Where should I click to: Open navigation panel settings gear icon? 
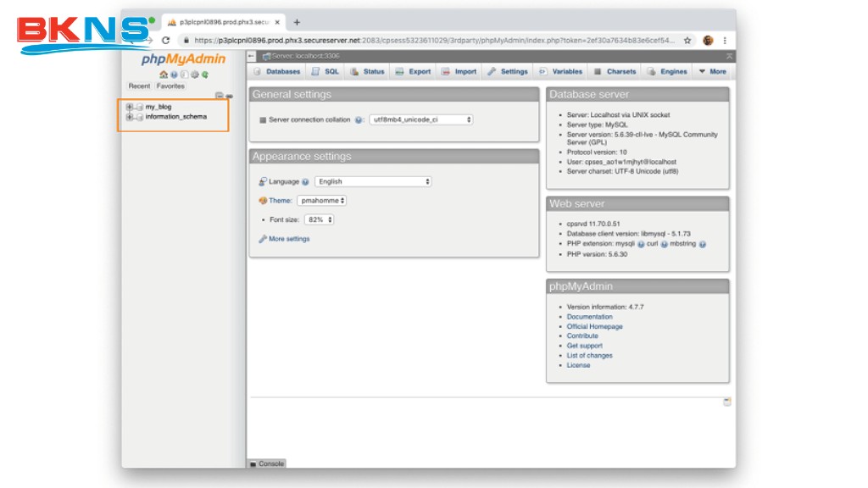coord(194,75)
